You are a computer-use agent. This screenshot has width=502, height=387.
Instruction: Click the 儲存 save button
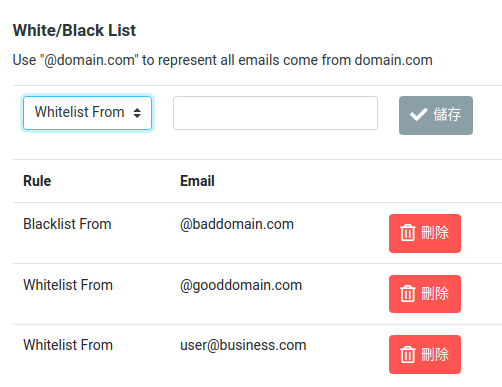tap(436, 115)
